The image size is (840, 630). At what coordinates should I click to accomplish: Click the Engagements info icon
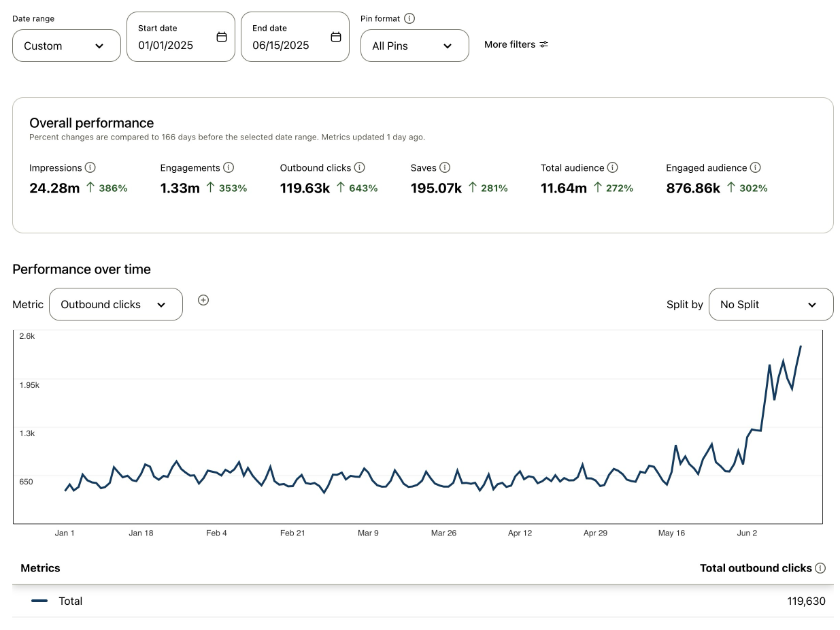pos(229,167)
